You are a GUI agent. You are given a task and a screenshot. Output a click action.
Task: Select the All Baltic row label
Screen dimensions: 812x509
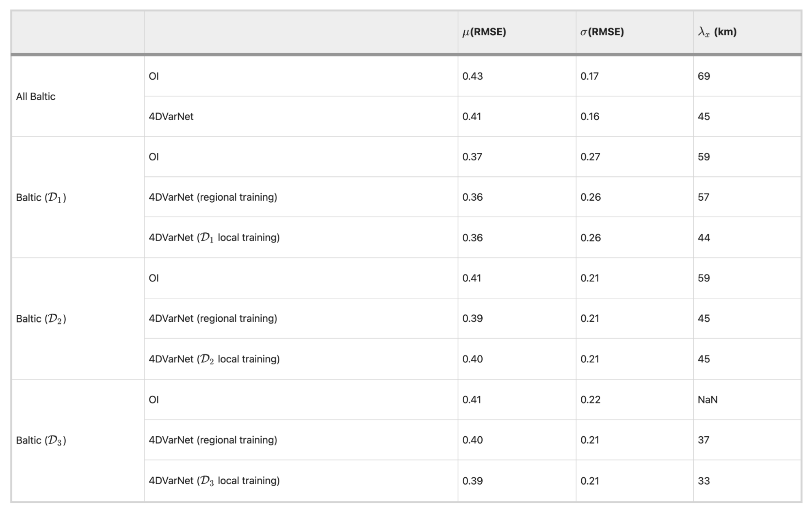[36, 96]
